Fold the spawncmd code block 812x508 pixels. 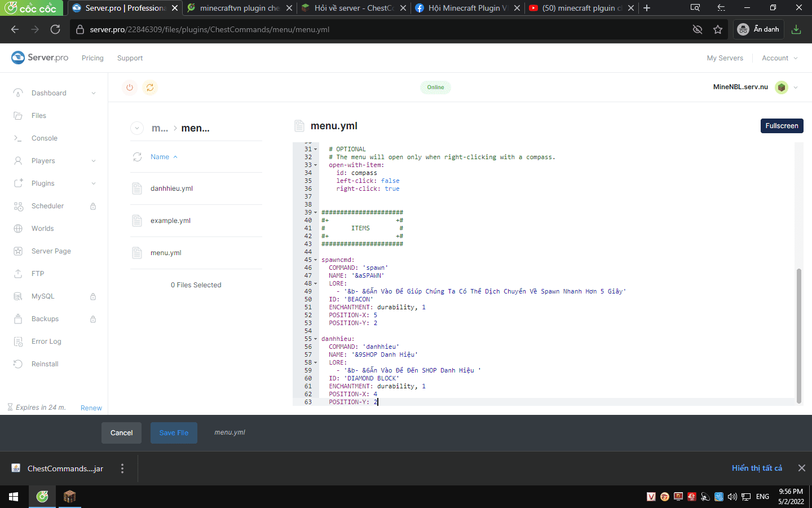coord(316,260)
